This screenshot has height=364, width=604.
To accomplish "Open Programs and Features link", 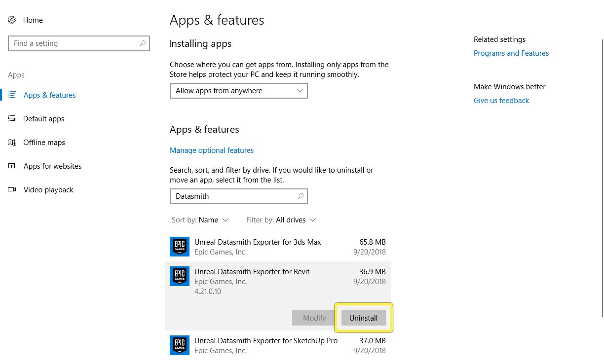I will point(511,53).
